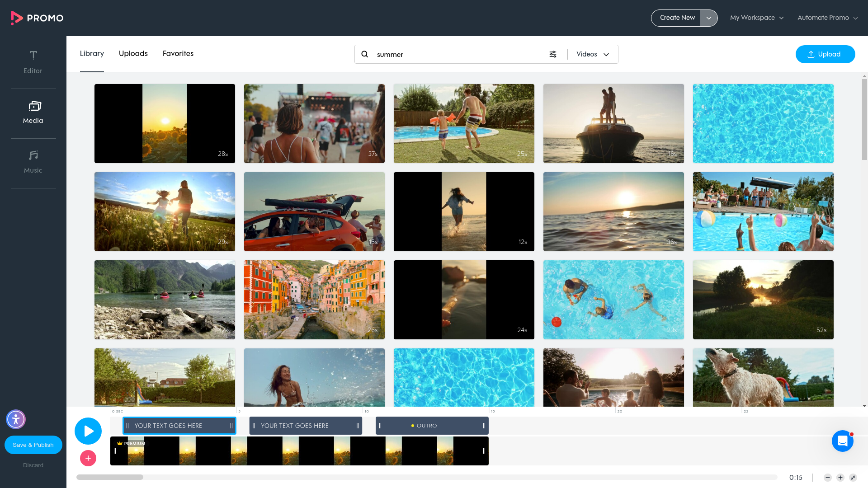Screen dimensions: 868x488
Task: Click the pink add scene button
Action: 88,458
